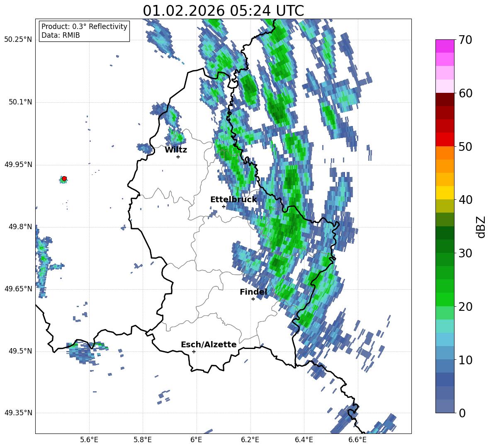This screenshot has width=491, height=448.
Task: Click the 30 tick on colorbar
Action: click(x=466, y=253)
